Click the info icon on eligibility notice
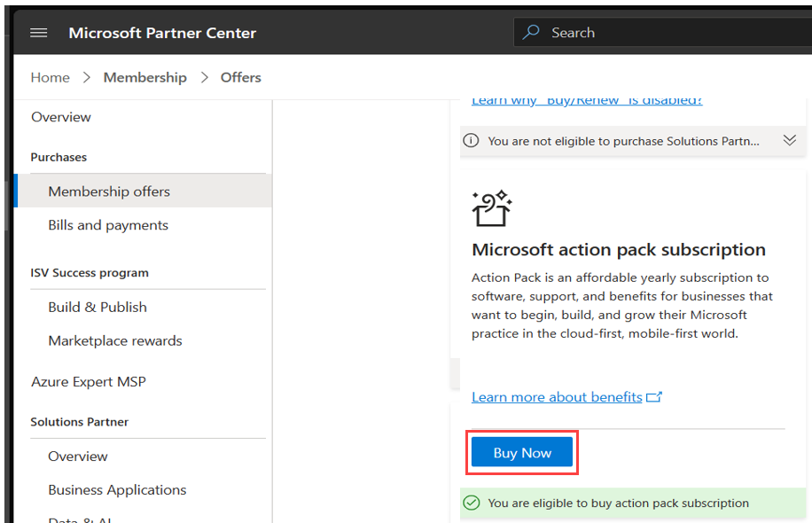This screenshot has width=812, height=523. point(471,140)
